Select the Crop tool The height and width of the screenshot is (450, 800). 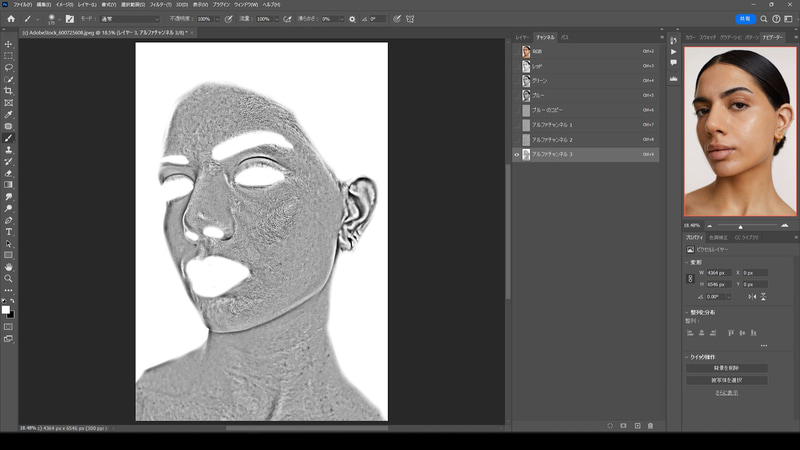click(9, 91)
